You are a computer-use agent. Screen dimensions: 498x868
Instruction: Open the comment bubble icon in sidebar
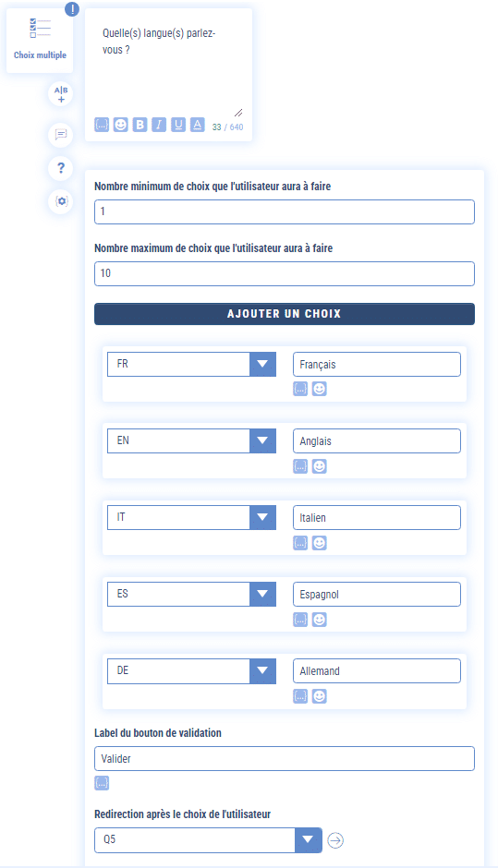coord(61,135)
